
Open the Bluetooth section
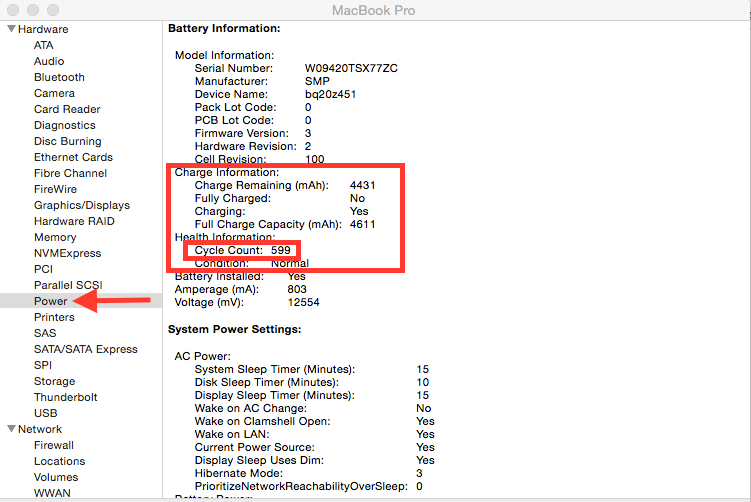(x=59, y=77)
